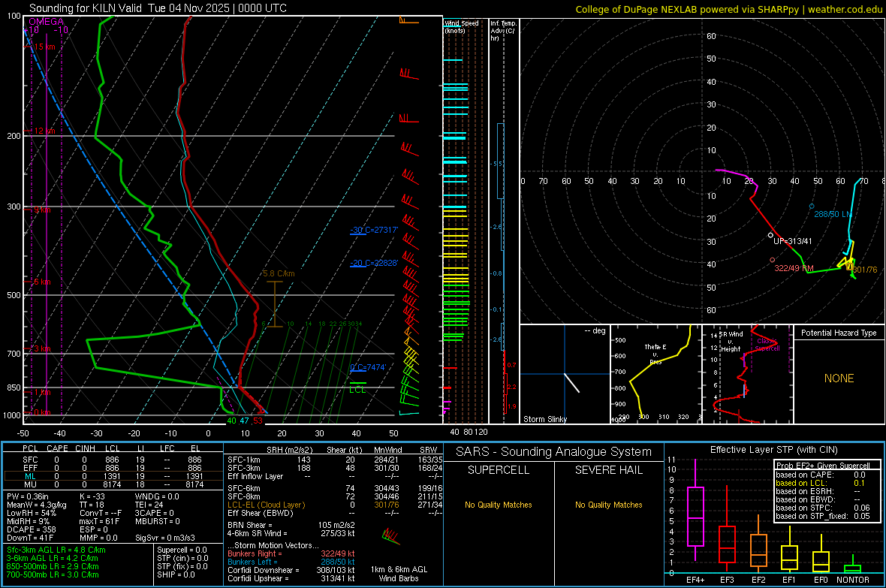The image size is (886, 588).
Task: Click the Corfidi Downshear = 308/103 kt entry
Action: [291, 570]
